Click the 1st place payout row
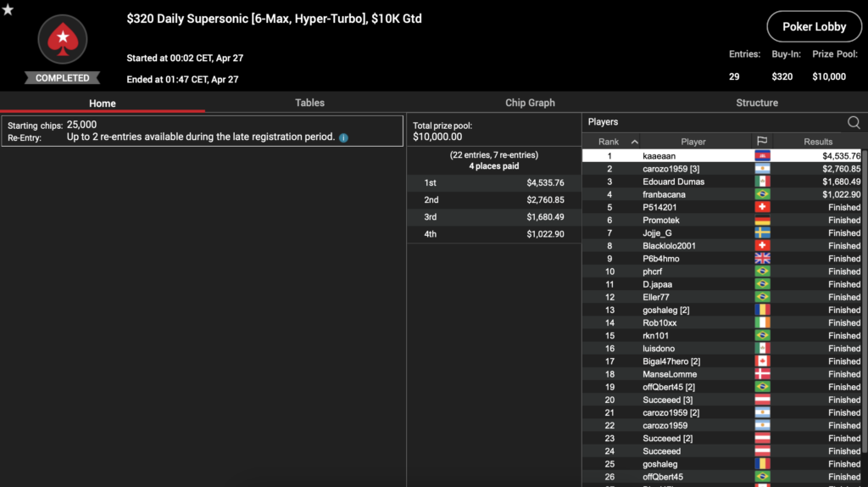This screenshot has height=487, width=868. 493,182
